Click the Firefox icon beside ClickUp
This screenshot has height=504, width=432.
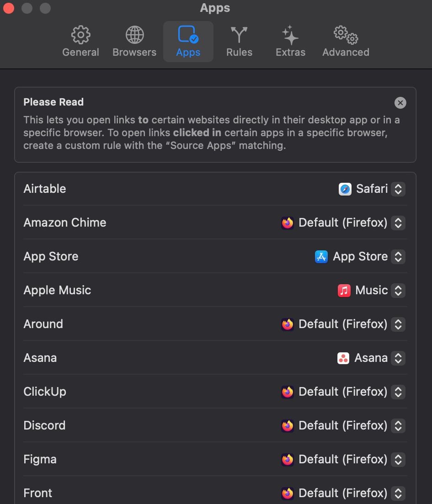(x=287, y=392)
